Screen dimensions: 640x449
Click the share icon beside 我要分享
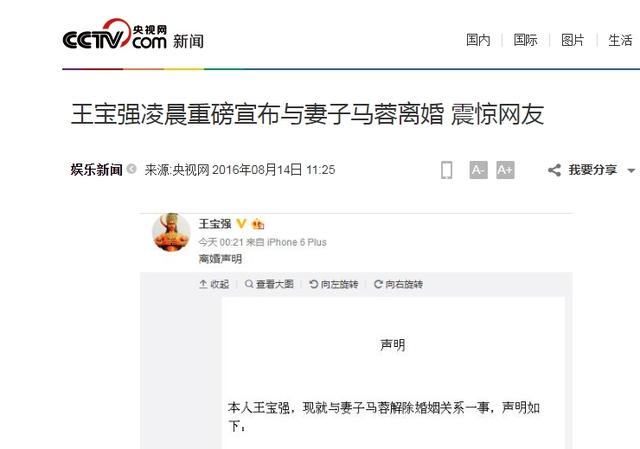point(554,170)
